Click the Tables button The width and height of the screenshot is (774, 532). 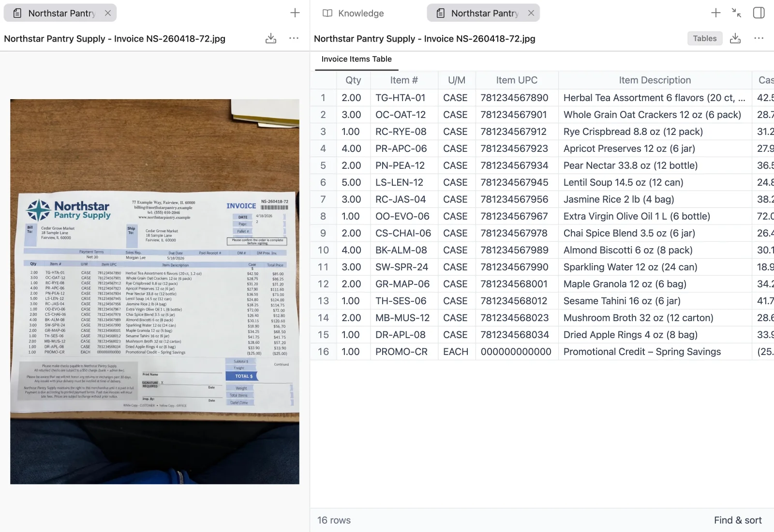tap(705, 39)
